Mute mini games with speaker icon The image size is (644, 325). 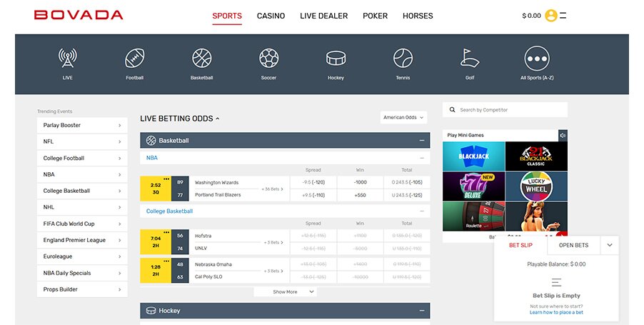click(x=563, y=135)
